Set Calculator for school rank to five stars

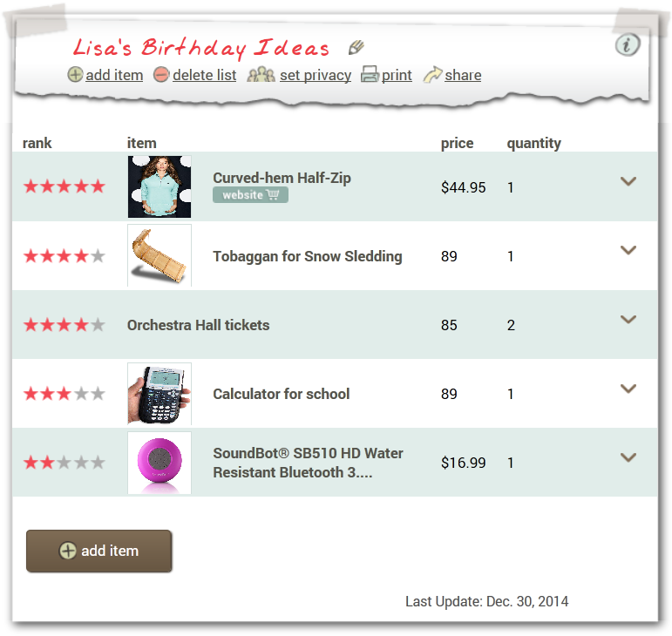point(98,394)
